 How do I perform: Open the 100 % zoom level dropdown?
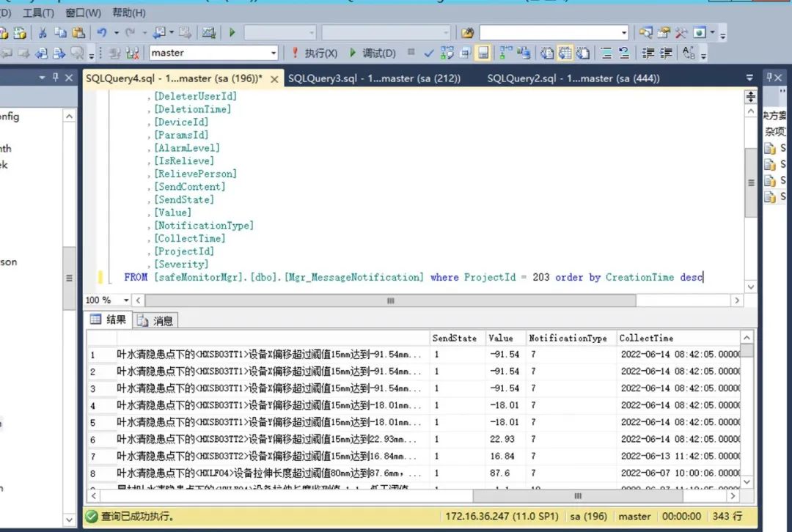click(126, 300)
